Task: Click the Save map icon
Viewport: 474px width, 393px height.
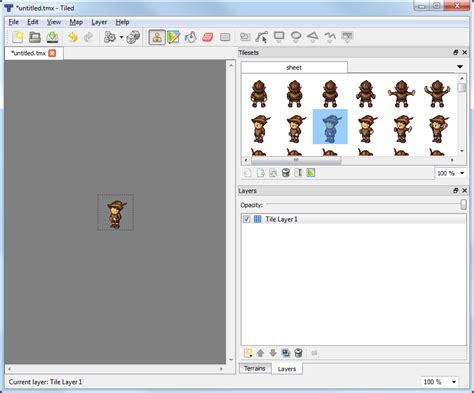Action: click(52, 37)
